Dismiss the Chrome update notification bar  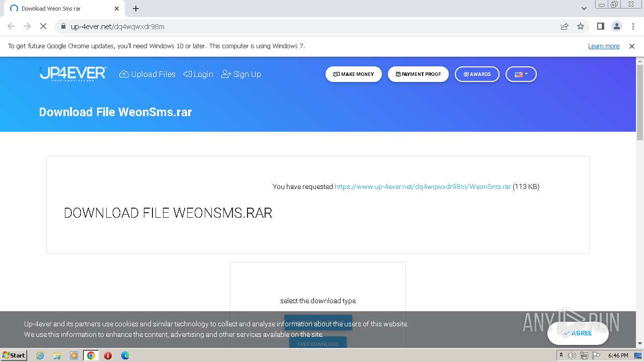click(x=632, y=46)
